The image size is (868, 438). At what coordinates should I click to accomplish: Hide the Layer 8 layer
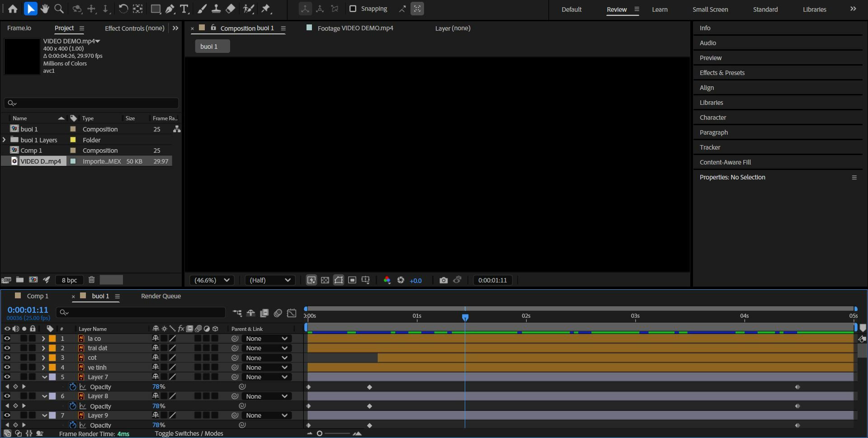[7, 396]
